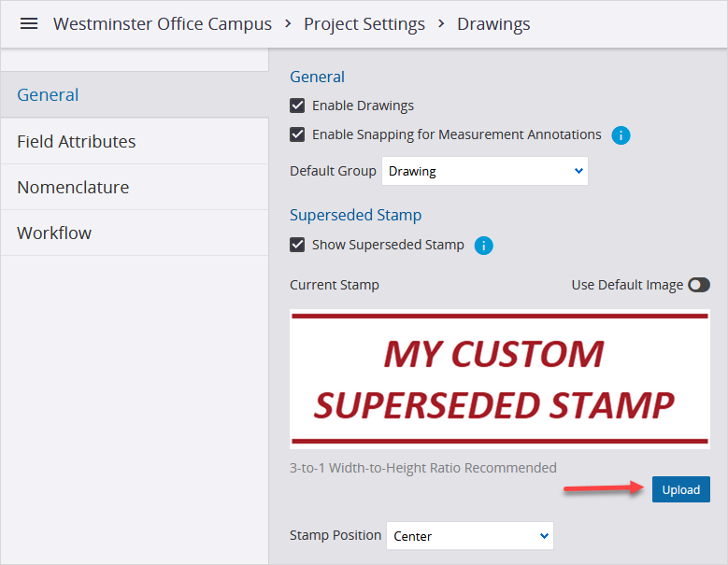The width and height of the screenshot is (728, 565).
Task: Click the chevron after Project Settings breadcrumb
Action: [441, 23]
